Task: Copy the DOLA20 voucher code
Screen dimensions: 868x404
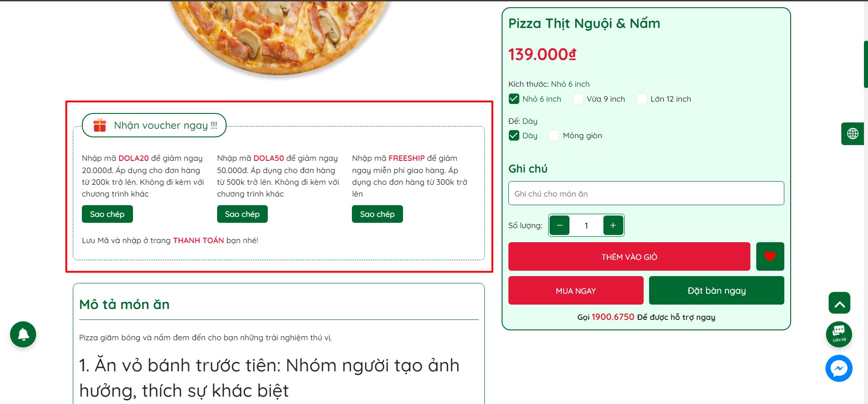Action: click(107, 214)
